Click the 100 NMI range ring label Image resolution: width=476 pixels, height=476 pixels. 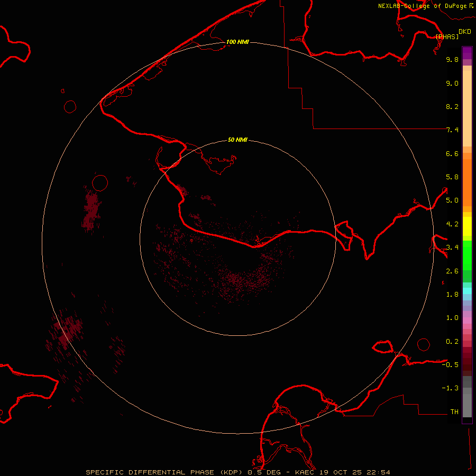click(237, 42)
